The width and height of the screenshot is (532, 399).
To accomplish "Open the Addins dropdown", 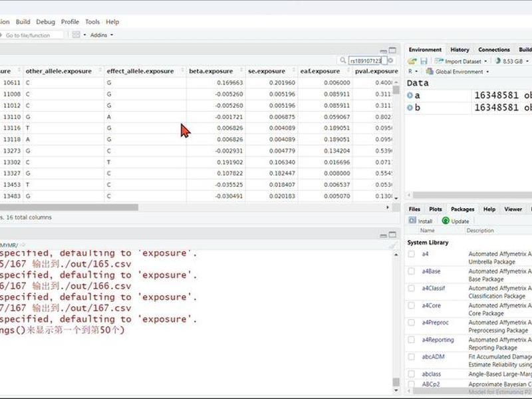I will pyautogui.click(x=102, y=35).
